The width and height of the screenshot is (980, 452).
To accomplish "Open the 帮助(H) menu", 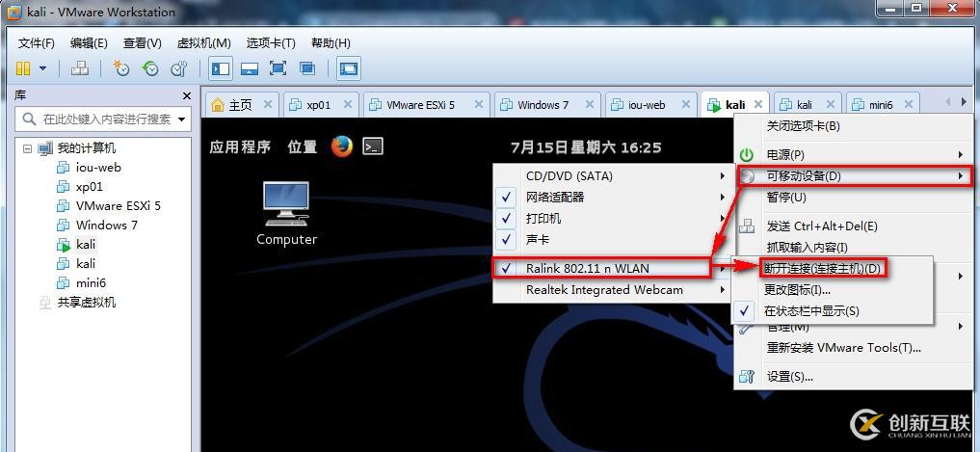I will pyautogui.click(x=331, y=43).
